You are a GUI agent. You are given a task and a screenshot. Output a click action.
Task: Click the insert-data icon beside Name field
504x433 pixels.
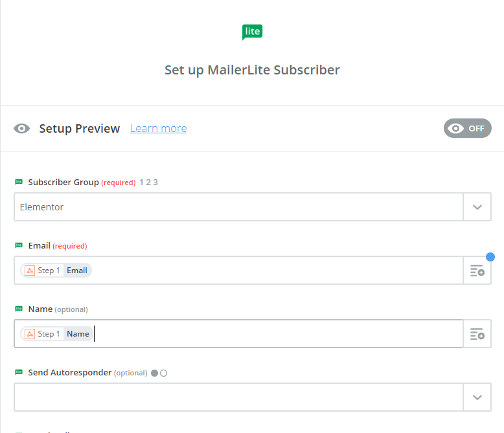[x=477, y=334]
